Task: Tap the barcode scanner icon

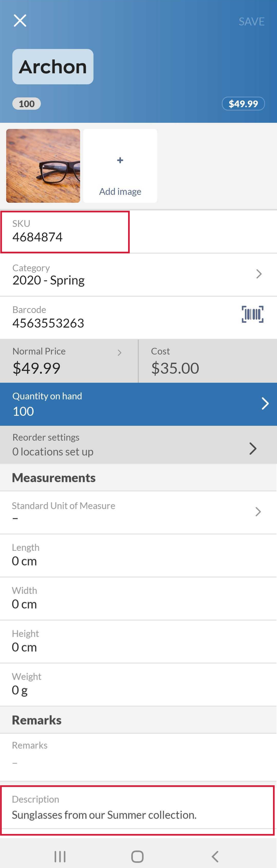Action: (x=252, y=314)
